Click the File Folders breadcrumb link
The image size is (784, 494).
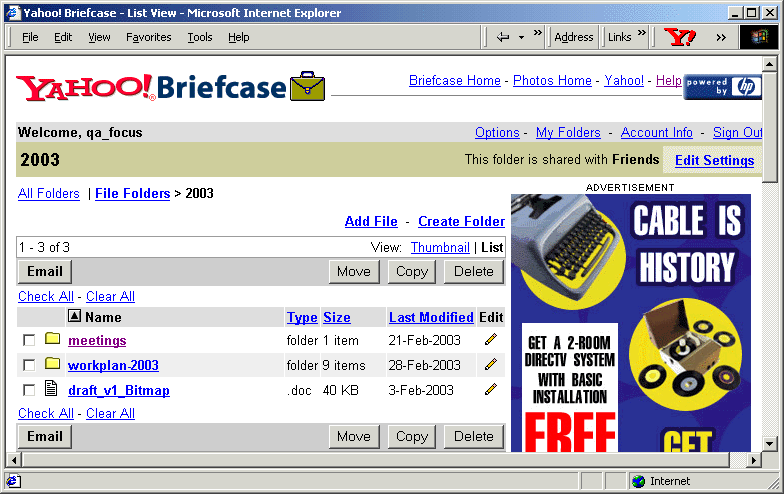click(x=132, y=194)
